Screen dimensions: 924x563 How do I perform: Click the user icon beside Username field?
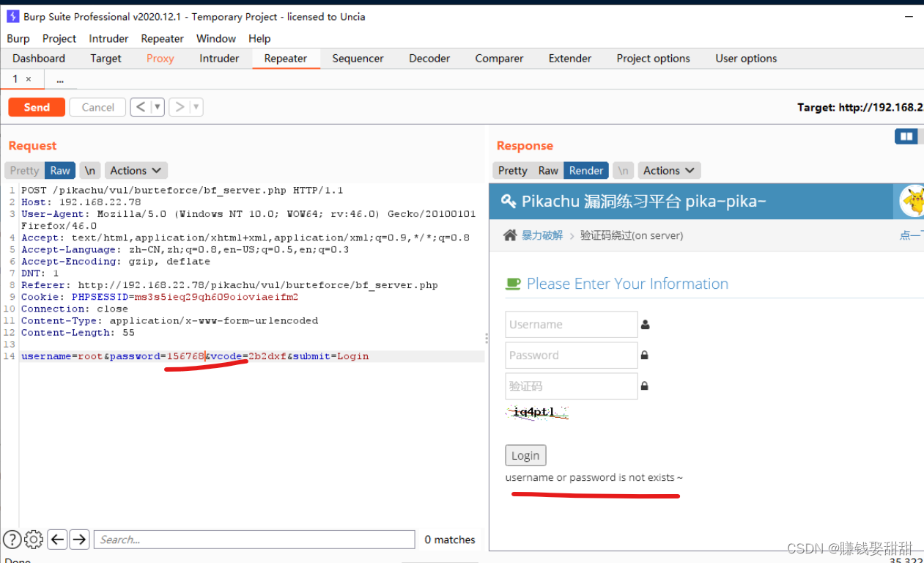pyautogui.click(x=646, y=324)
